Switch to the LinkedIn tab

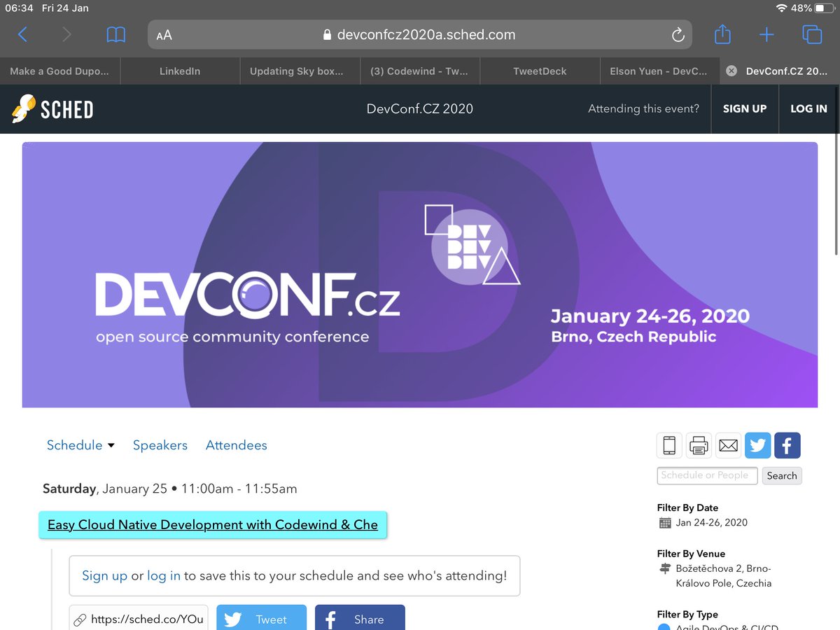coord(180,71)
